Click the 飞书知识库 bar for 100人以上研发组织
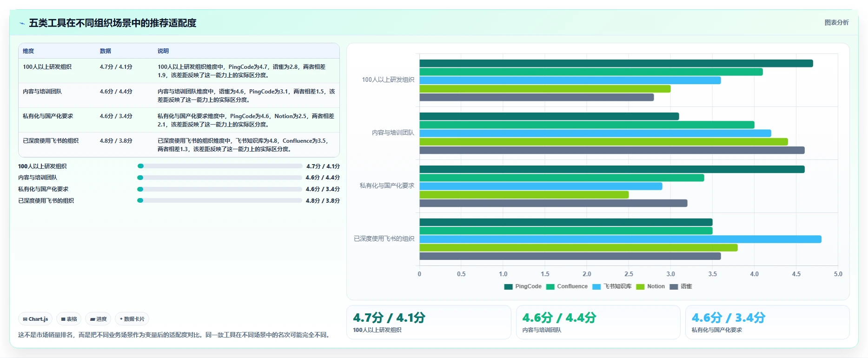Image resolution: width=868 pixels, height=358 pixels. click(570, 80)
